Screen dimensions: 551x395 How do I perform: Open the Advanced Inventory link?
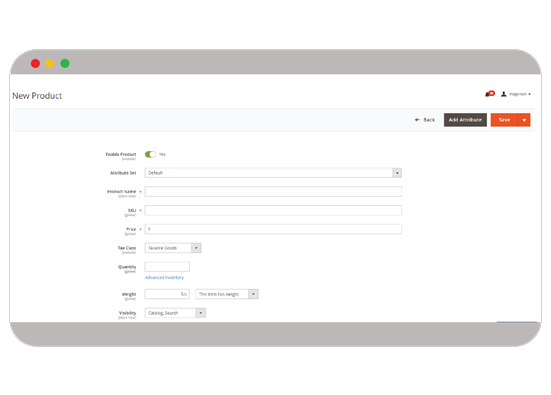(x=164, y=278)
